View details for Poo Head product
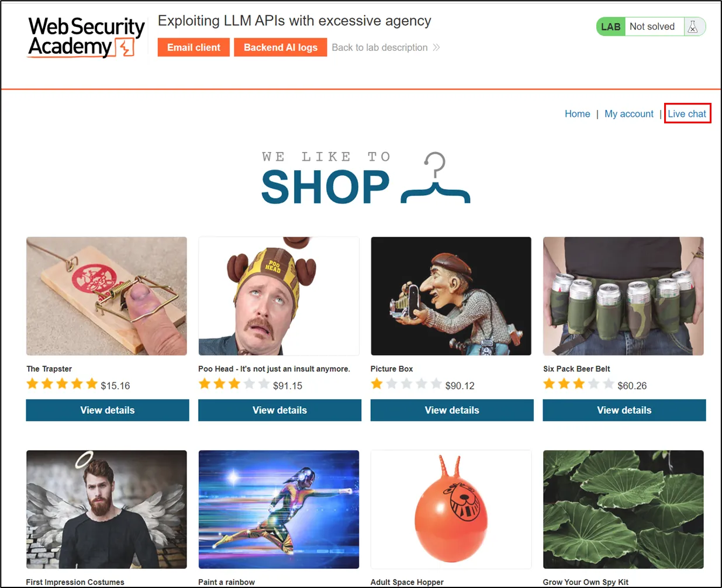This screenshot has width=722, height=588. coord(279,410)
